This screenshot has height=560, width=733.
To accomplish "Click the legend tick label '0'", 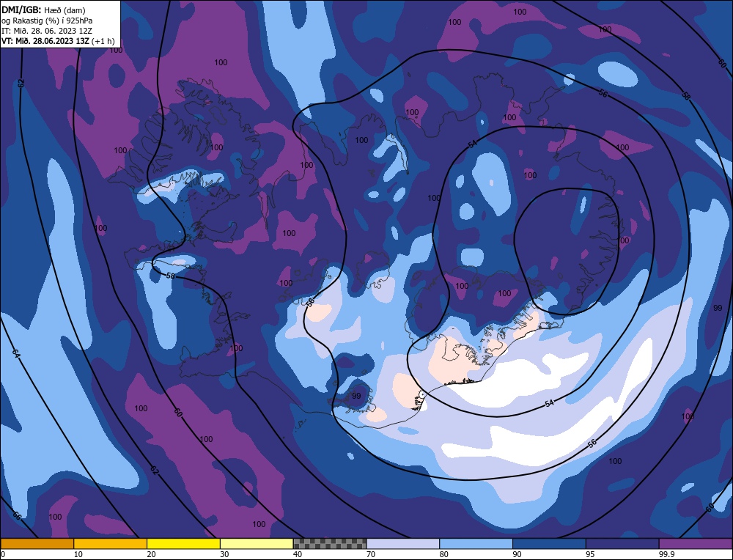I will pos(3,554).
